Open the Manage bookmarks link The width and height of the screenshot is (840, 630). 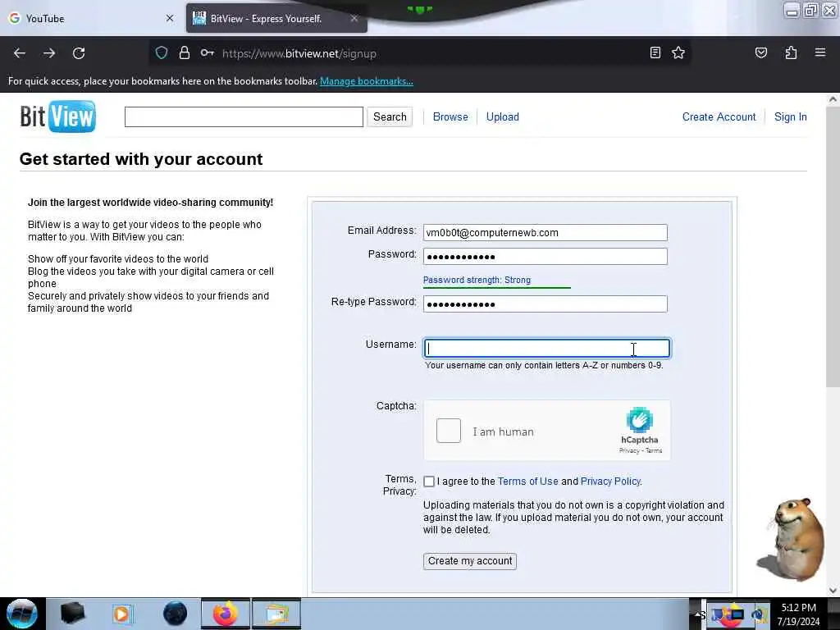pos(367,81)
